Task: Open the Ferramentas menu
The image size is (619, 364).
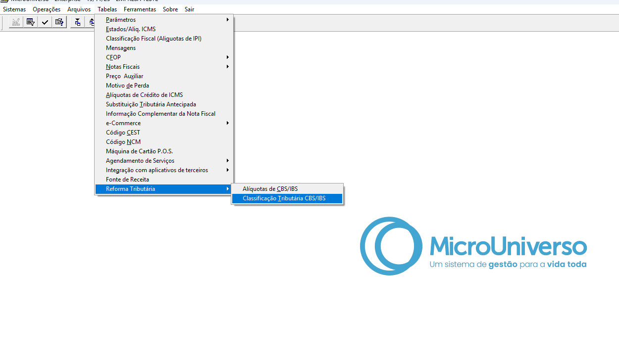Action: [x=140, y=9]
